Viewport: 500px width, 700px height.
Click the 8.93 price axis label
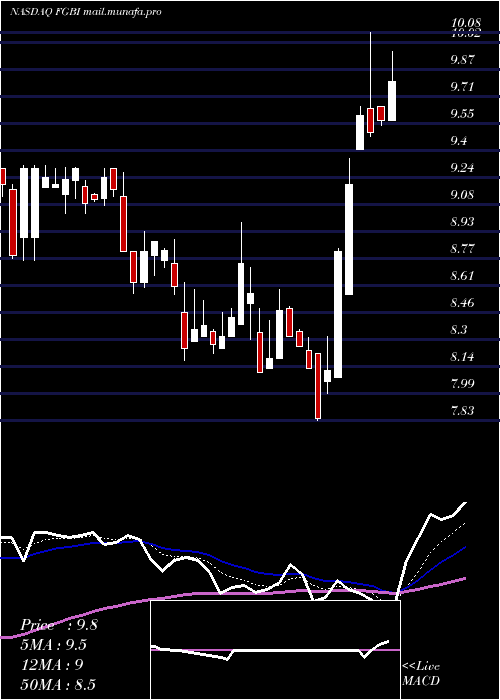pyautogui.click(x=462, y=221)
